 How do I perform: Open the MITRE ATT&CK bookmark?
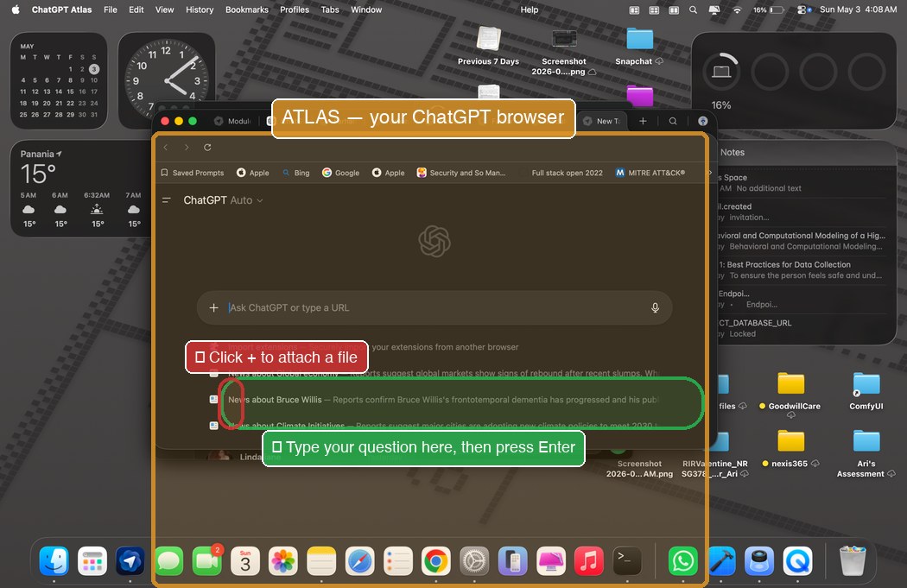[x=650, y=173]
